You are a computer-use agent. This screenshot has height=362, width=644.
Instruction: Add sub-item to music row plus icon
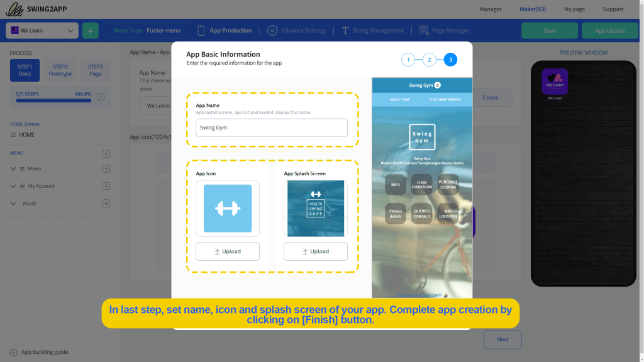[106, 203]
